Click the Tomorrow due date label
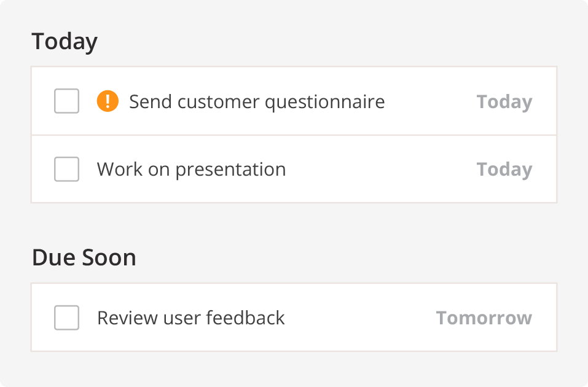 (x=484, y=318)
